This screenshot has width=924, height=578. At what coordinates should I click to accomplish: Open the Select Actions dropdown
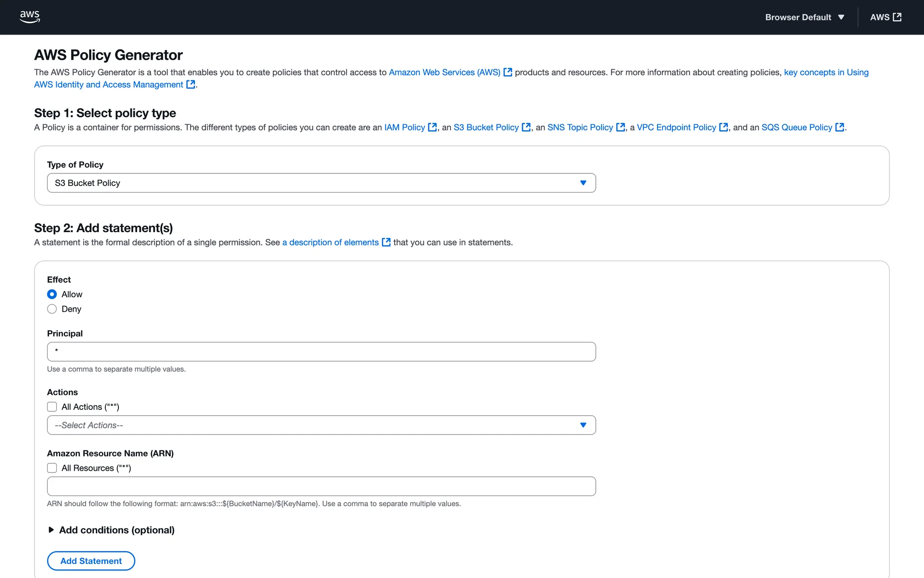(321, 425)
